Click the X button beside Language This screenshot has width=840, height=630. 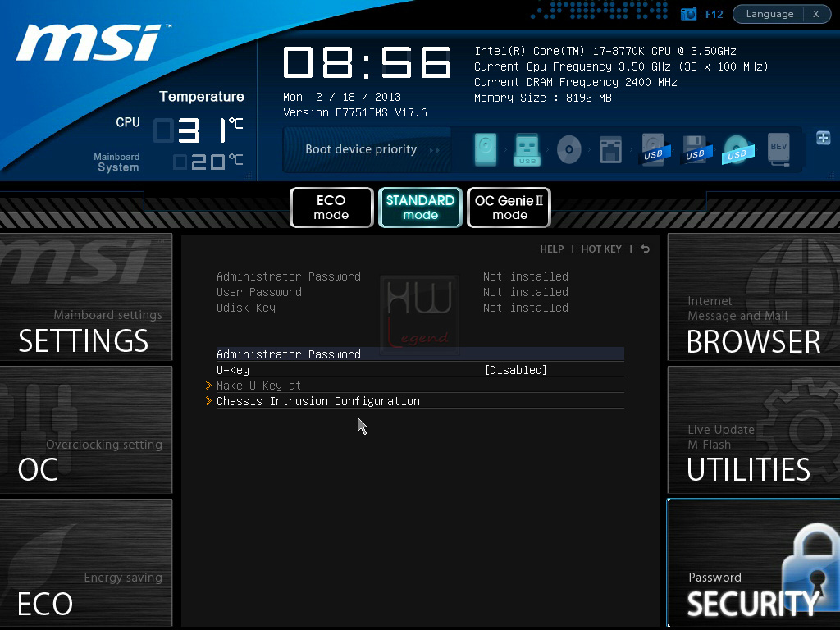[816, 14]
